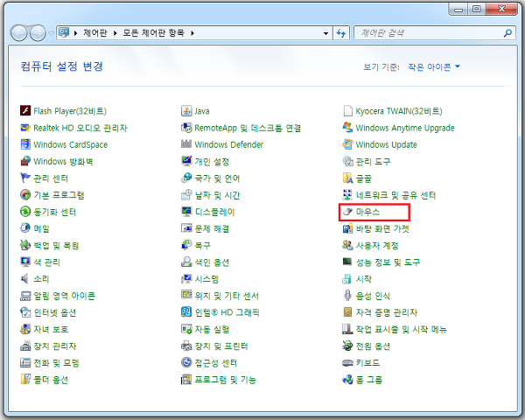This screenshot has height=420, width=525.
Task: Open 장치 및 프린터 text
Action: click(x=221, y=346)
